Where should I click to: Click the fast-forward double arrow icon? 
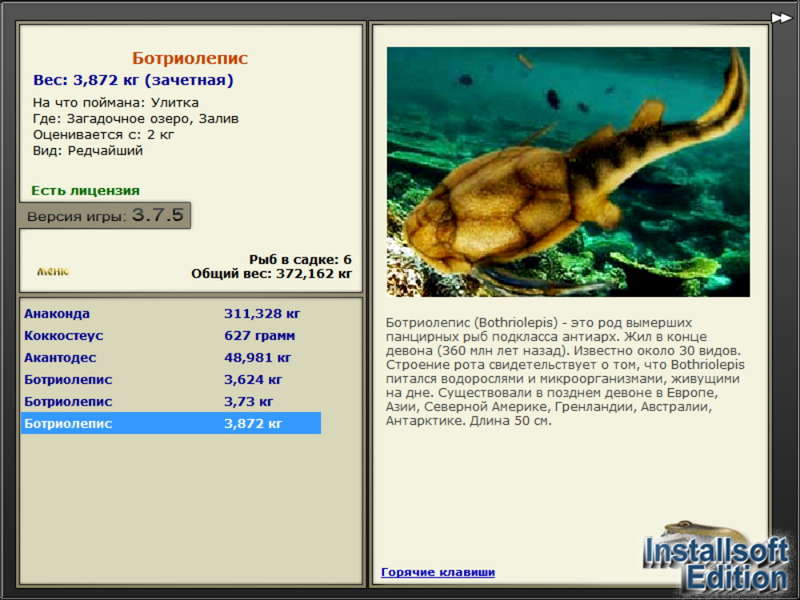point(781,18)
